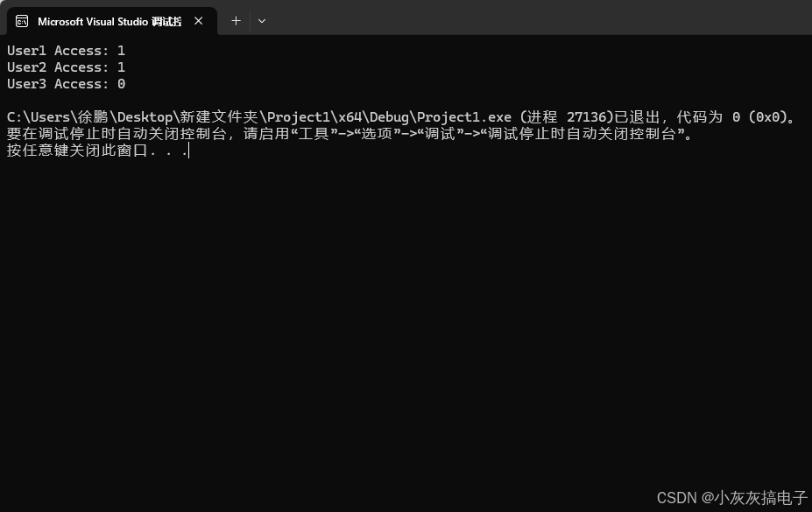Open a new tab with plus button
The width and height of the screenshot is (812, 512).
(x=236, y=21)
